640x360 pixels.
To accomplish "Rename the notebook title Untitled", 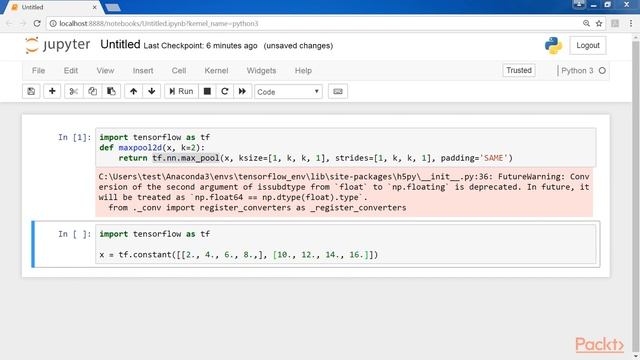I will pos(120,44).
